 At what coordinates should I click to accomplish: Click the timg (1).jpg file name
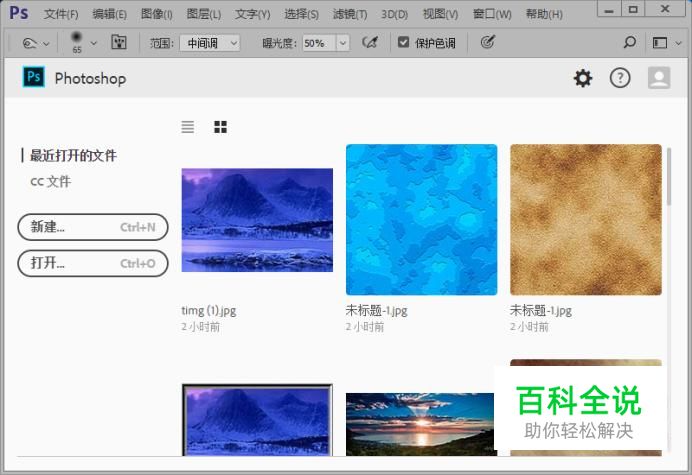tap(208, 311)
